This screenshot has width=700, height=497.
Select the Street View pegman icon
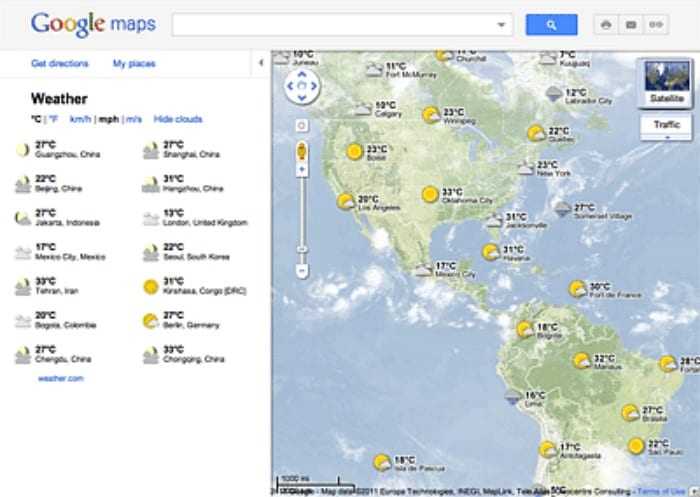[x=301, y=151]
